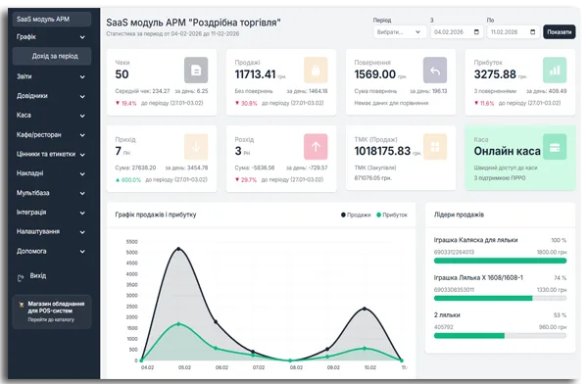Open the Онлайн каса tile

coord(520,159)
